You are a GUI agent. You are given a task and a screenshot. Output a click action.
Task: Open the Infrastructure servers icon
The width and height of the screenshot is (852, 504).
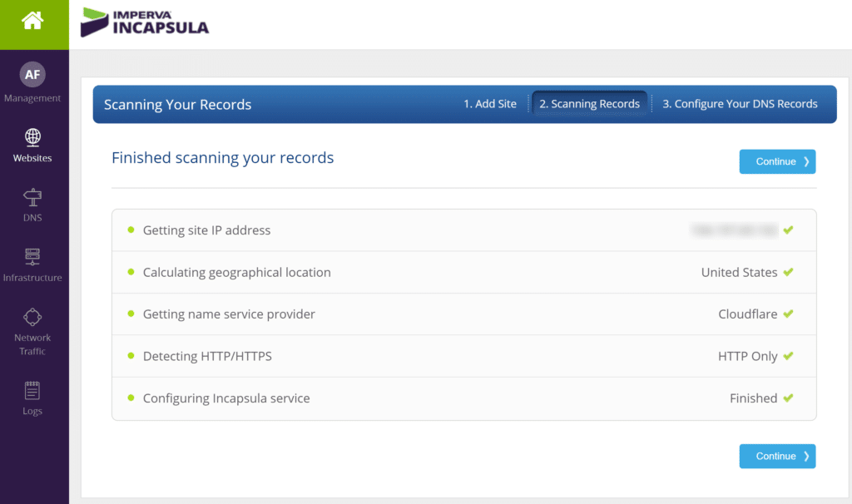[33, 258]
